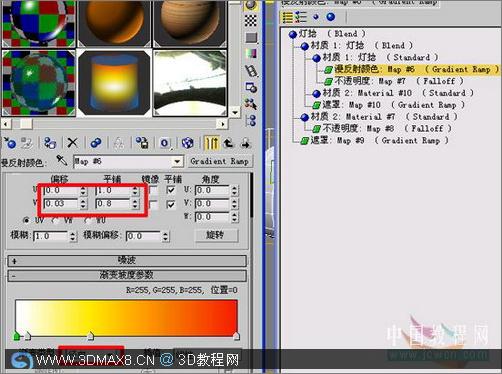Switch navigator to View List icon
Screen dimensions: 502x374
tap(287, 17)
